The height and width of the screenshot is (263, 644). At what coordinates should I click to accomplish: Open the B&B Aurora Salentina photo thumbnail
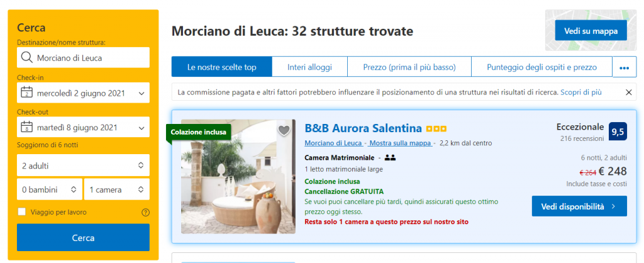(x=238, y=177)
